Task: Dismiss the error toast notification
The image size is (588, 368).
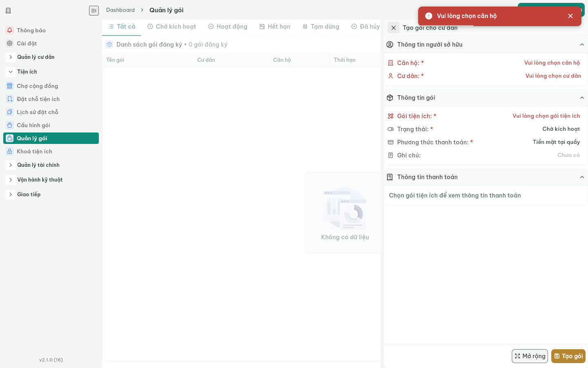Action: [570, 16]
